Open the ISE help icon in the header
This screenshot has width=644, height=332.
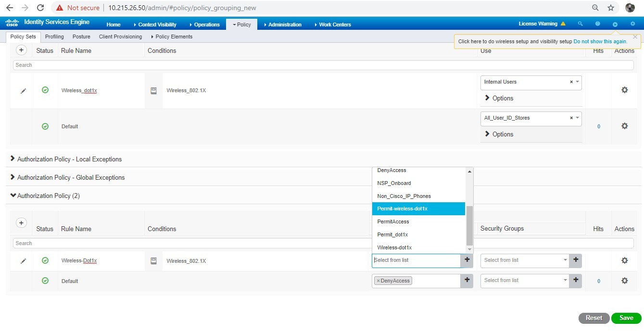pos(598,24)
